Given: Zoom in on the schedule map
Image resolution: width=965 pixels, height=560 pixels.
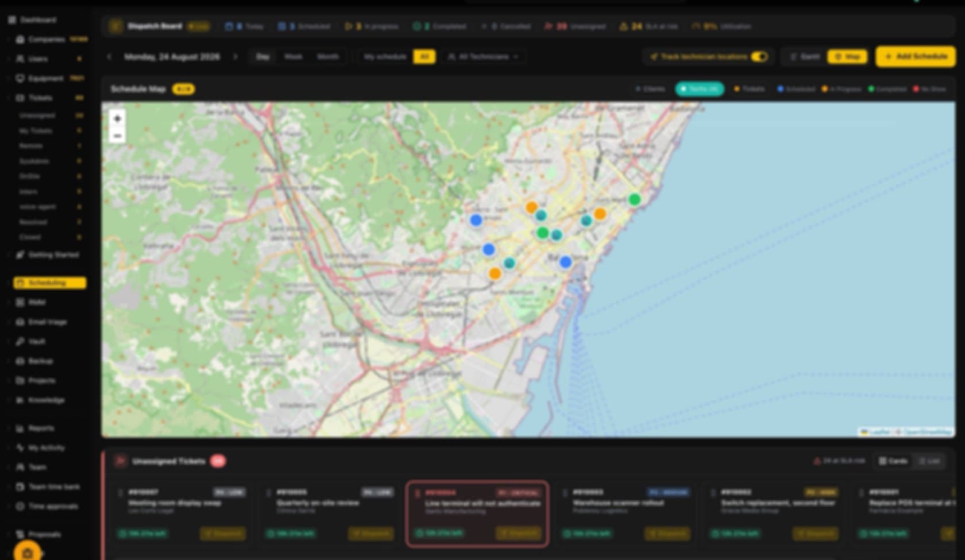Looking at the screenshot, I should click(117, 119).
